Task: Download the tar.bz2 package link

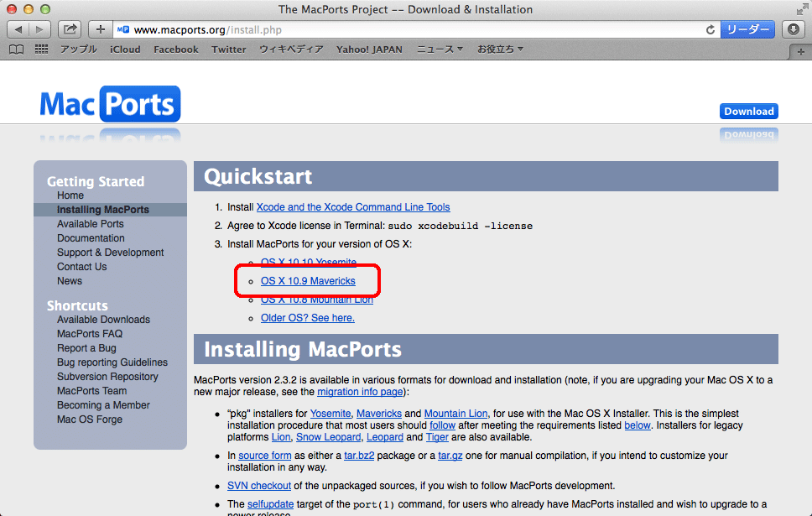Action: [x=359, y=456]
